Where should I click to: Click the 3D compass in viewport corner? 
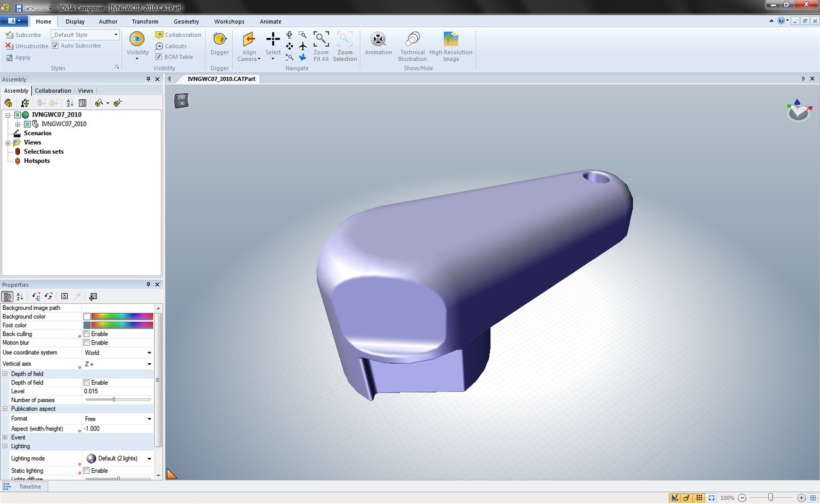[x=798, y=110]
